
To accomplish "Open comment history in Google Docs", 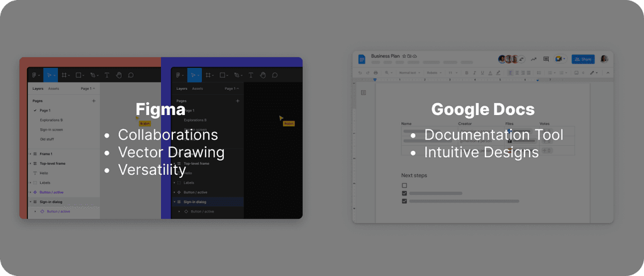I will click(x=546, y=58).
